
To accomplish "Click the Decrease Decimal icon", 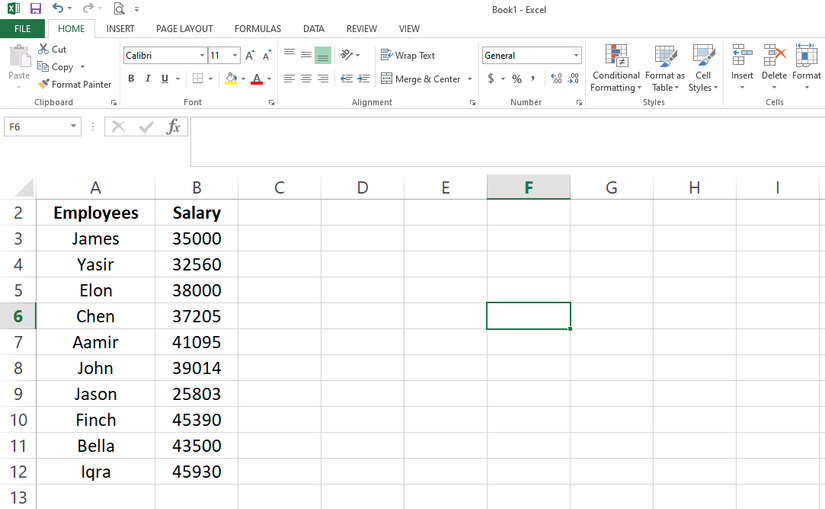I will coord(573,78).
